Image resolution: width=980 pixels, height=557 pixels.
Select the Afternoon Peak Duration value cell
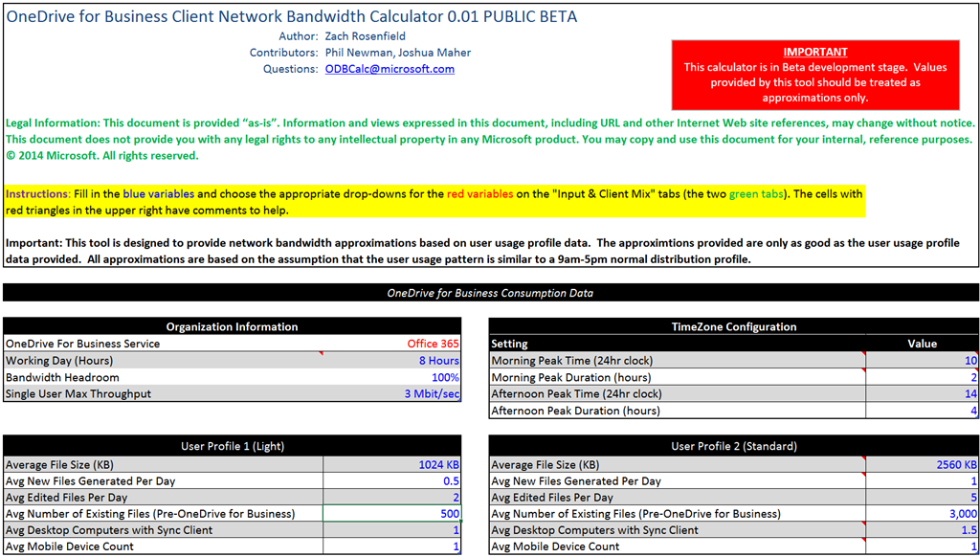(922, 411)
